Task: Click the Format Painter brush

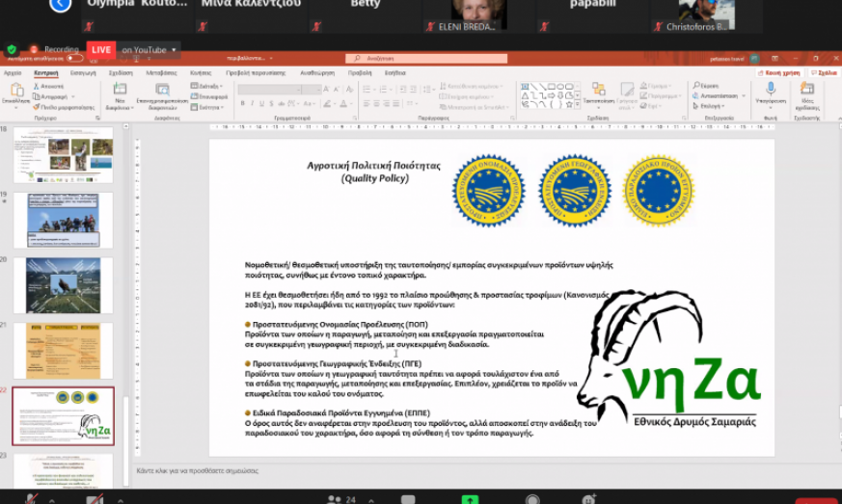Action: pyautogui.click(x=64, y=107)
